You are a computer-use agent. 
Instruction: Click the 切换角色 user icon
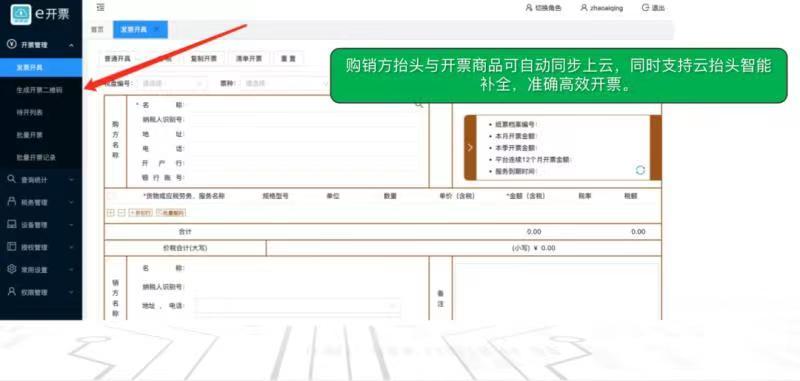click(529, 8)
